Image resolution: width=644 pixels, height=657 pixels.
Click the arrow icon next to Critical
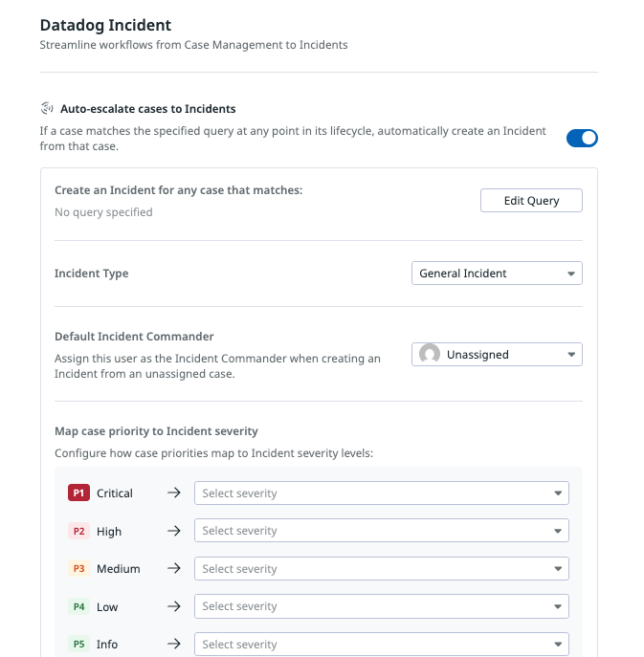(173, 493)
